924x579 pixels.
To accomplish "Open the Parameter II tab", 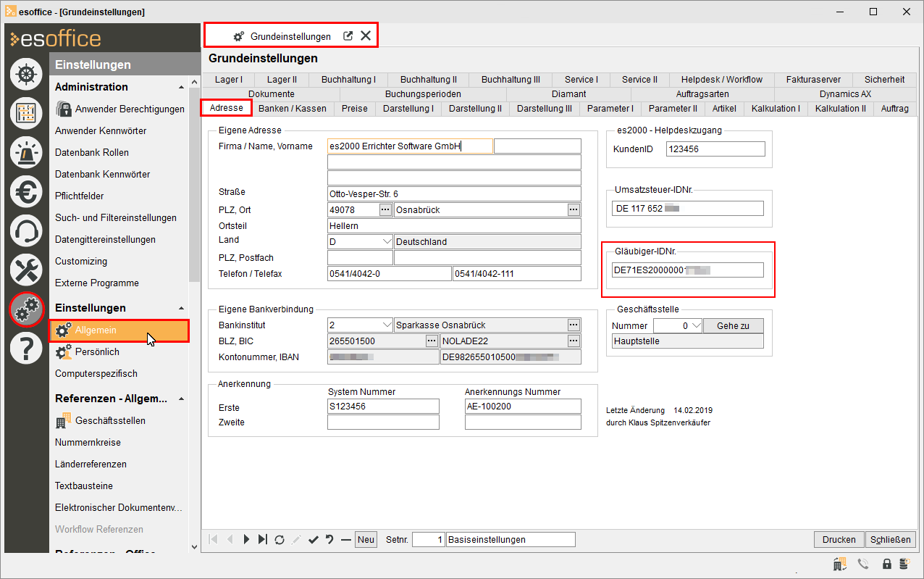I will click(x=673, y=108).
